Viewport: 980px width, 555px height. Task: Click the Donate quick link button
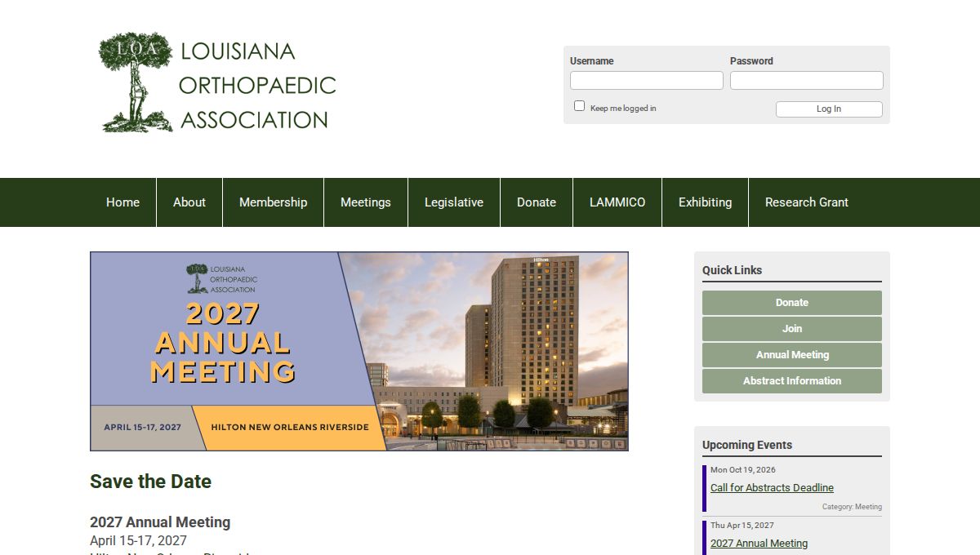(x=792, y=303)
